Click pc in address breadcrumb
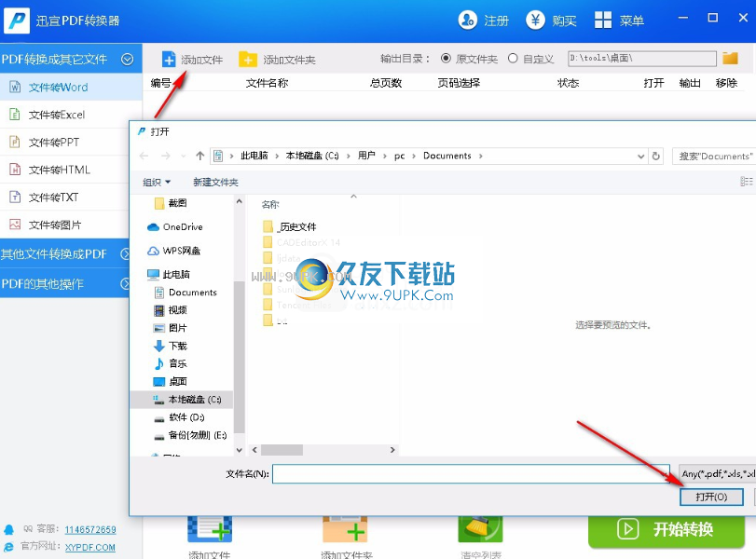Image resolution: width=756 pixels, height=559 pixels. click(x=399, y=156)
